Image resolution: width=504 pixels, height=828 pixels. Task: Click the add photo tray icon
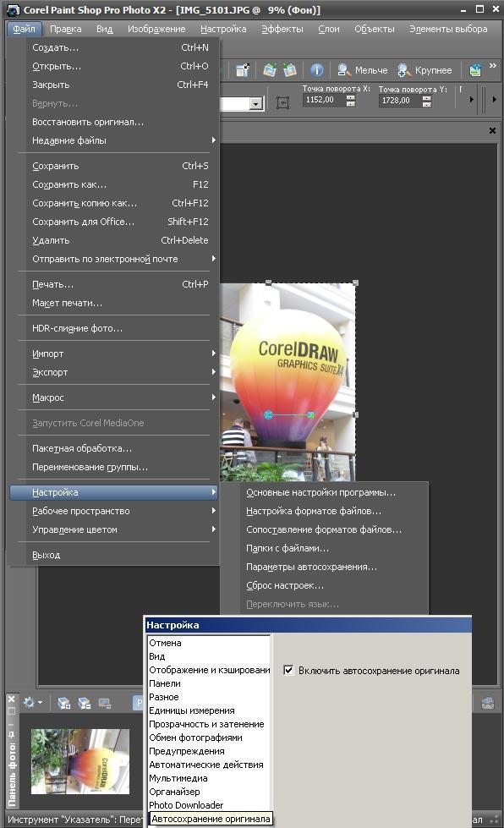[x=64, y=703]
